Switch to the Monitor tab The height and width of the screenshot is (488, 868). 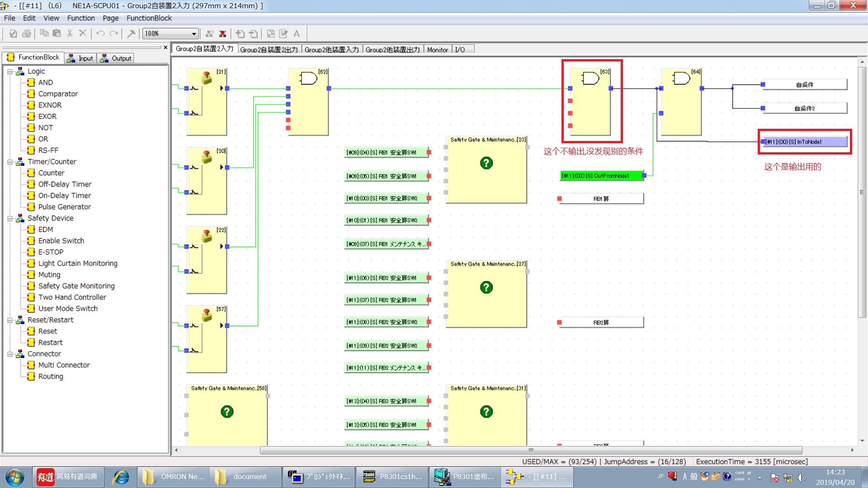coord(437,50)
